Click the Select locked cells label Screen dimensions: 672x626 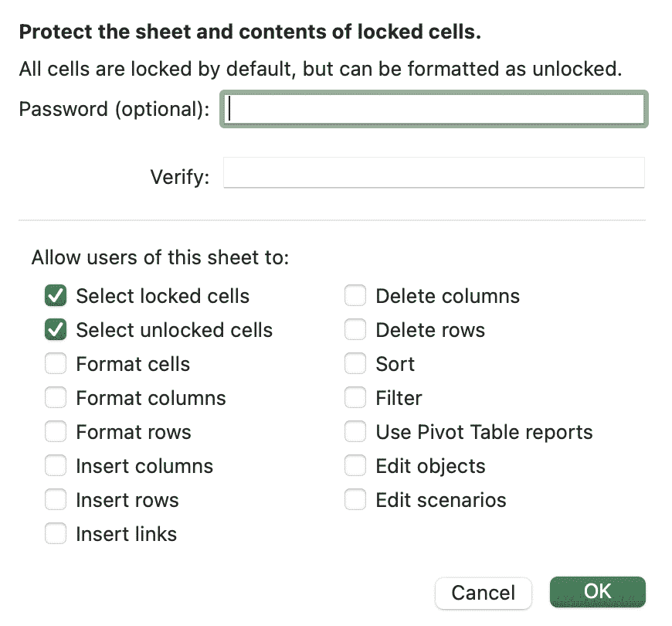[162, 296]
